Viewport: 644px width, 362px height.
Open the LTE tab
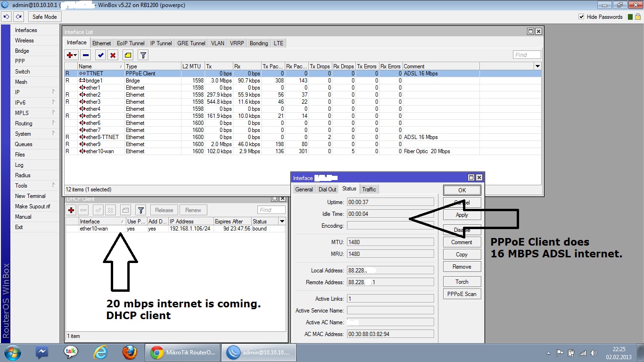tap(279, 43)
